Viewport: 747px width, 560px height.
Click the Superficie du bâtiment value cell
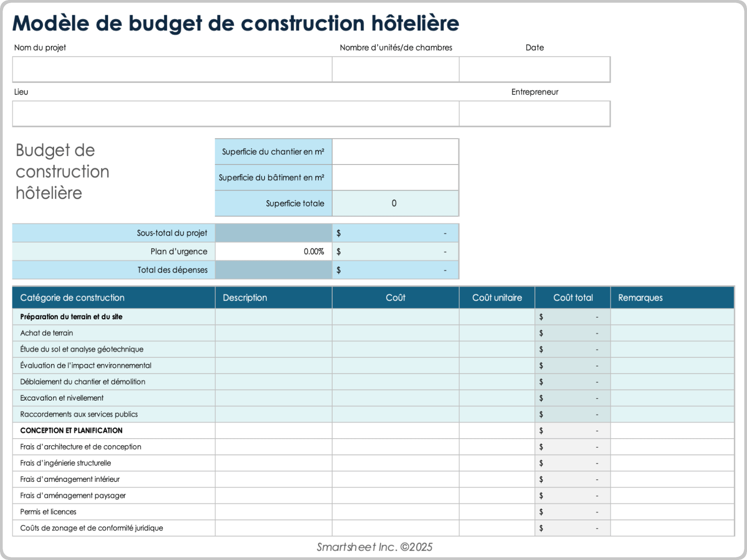(395, 177)
